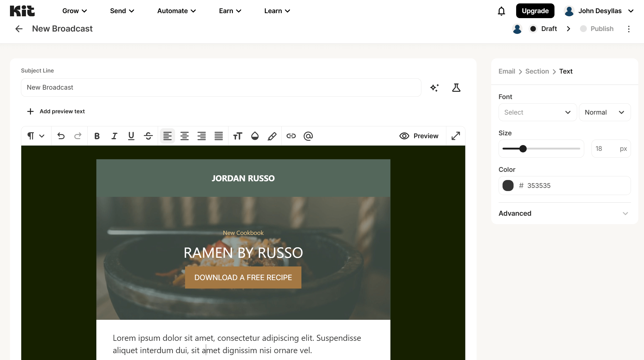This screenshot has width=644, height=360.
Task: Click the font size slider handle
Action: 523,149
